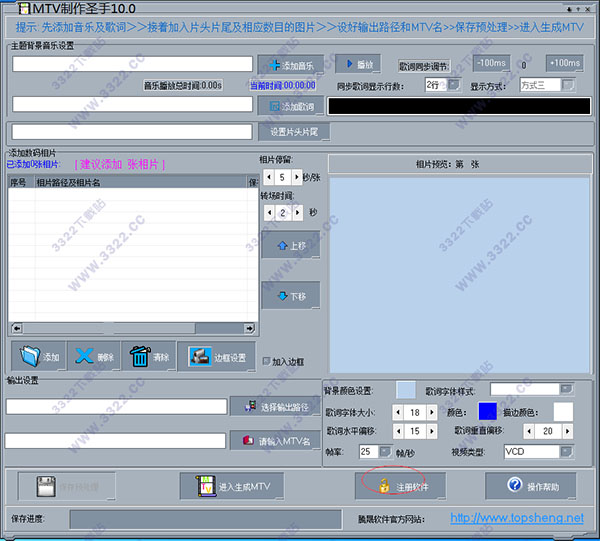The width and height of the screenshot is (600, 541).
Task: Delete selected photo with 删除
Action: coord(94,357)
